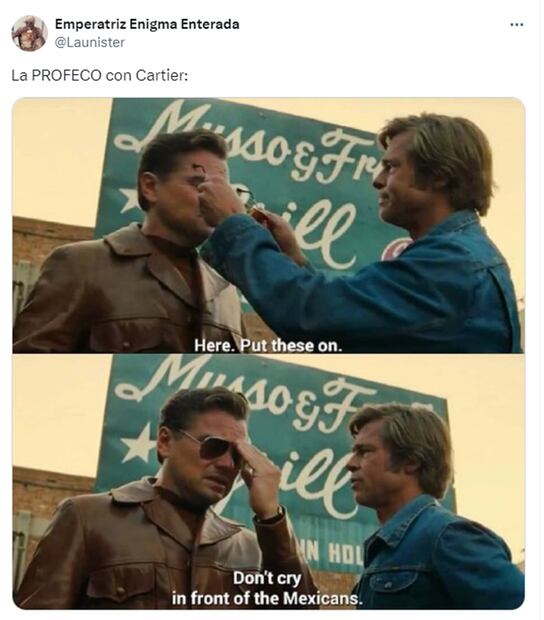Viewport: 544px width, 620px height.
Task: Click the 'in front of the Mexicans.' subtitle
Action: [267, 598]
